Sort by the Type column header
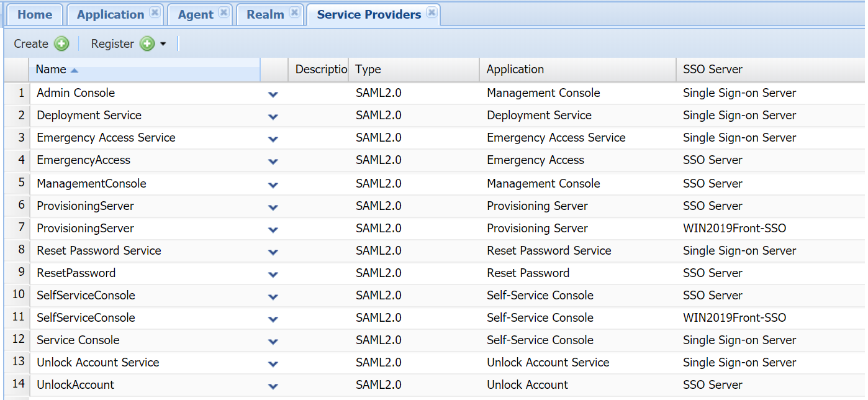Viewport: 868px width, 400px height. [x=368, y=70]
